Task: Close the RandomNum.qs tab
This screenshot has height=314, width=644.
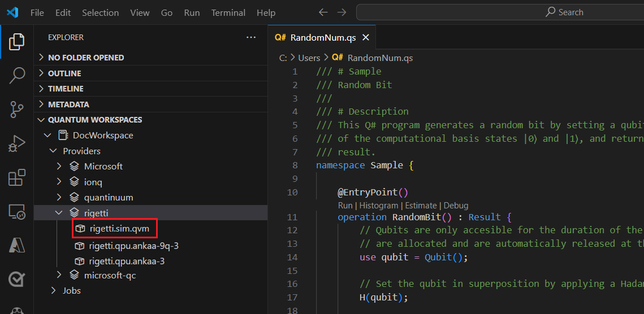Action: (365, 38)
